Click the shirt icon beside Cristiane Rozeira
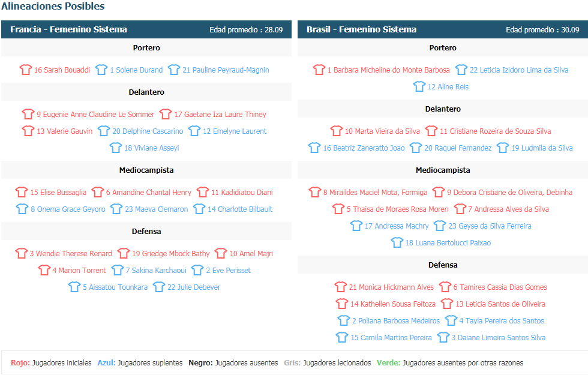 click(x=431, y=131)
